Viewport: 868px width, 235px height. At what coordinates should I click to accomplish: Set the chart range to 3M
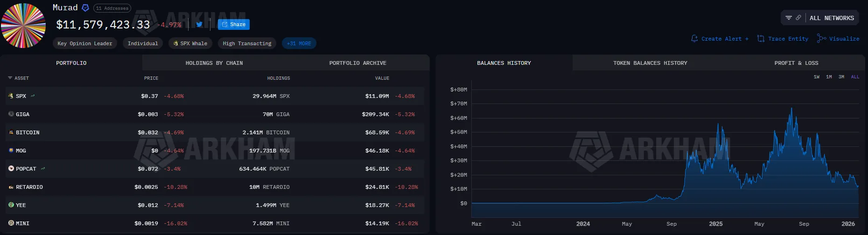[x=841, y=77]
